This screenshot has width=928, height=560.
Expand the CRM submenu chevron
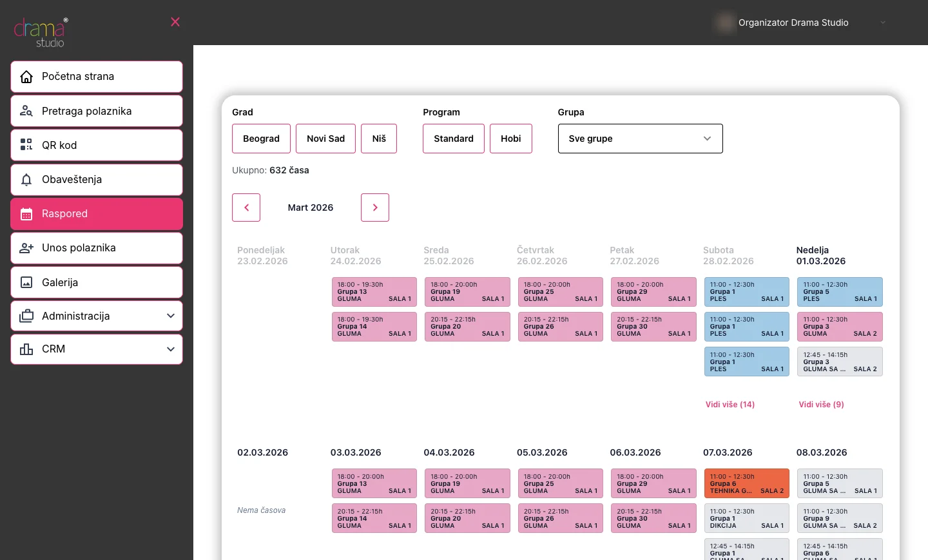(x=171, y=349)
